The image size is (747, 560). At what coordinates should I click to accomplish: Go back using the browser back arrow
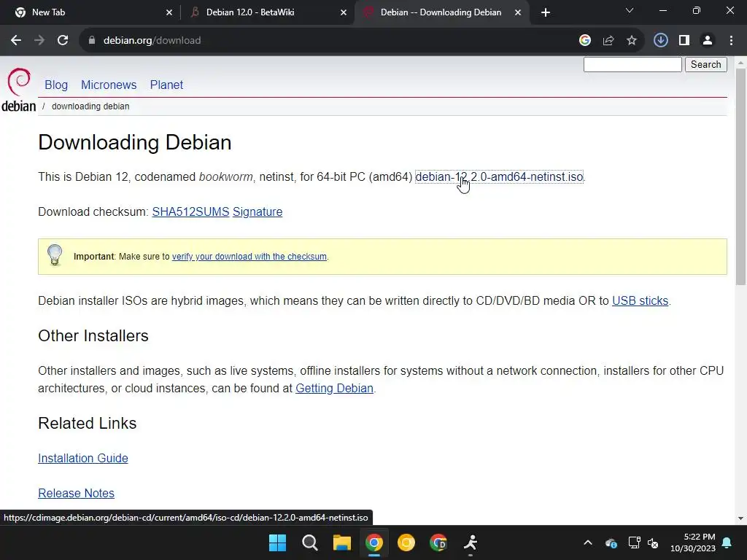[16, 41]
